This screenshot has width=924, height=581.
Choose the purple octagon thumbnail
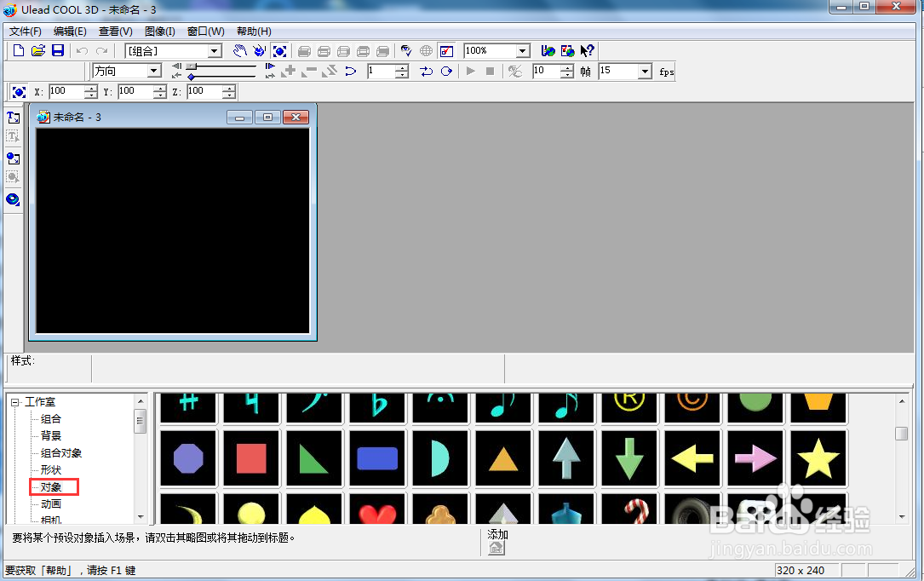point(188,458)
